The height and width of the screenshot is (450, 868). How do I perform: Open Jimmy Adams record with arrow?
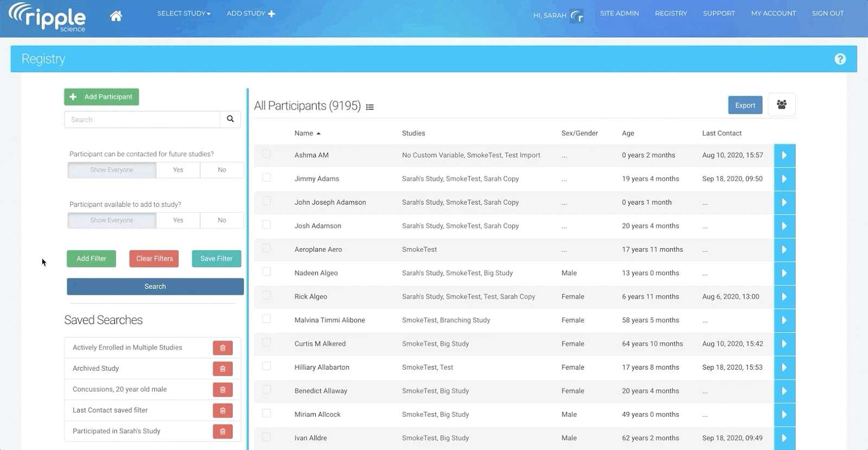coord(784,179)
